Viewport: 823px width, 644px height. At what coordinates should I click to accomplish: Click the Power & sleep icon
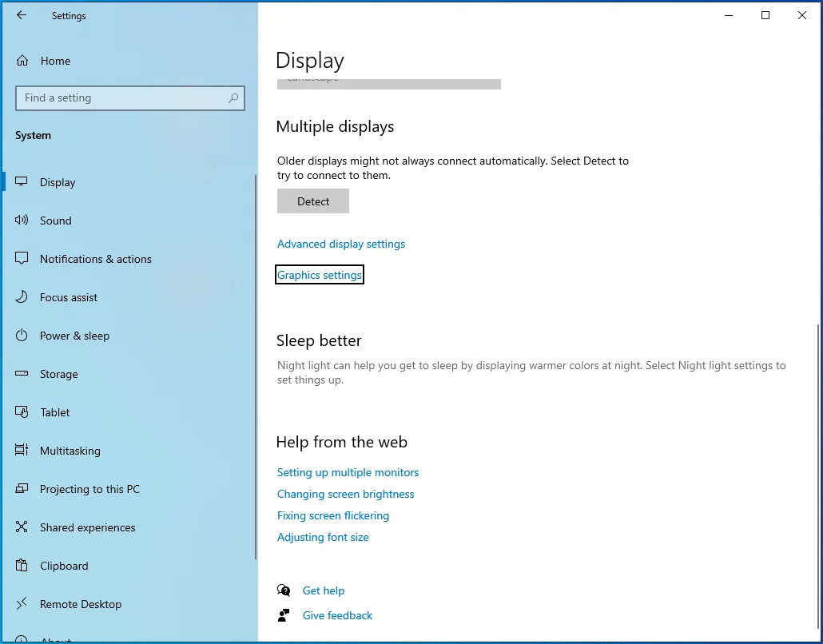pyautogui.click(x=22, y=335)
